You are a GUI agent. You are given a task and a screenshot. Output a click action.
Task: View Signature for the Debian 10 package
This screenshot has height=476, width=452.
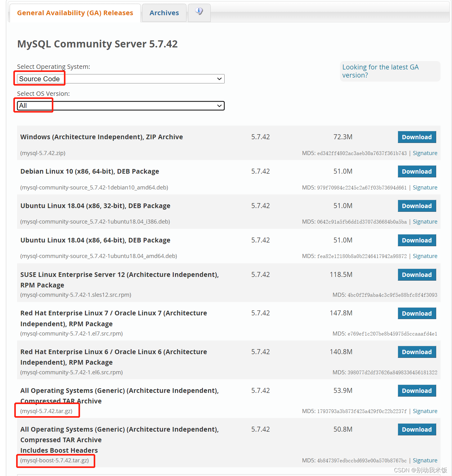pyautogui.click(x=425, y=187)
